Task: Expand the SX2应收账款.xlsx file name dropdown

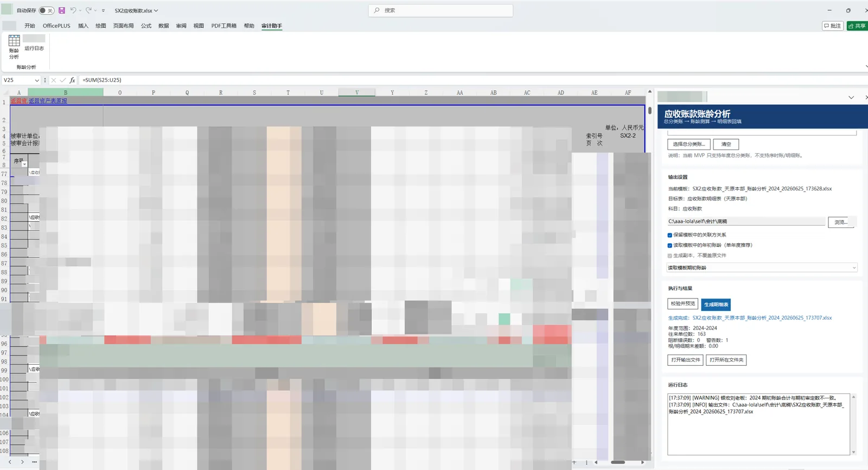Action: pos(156,10)
